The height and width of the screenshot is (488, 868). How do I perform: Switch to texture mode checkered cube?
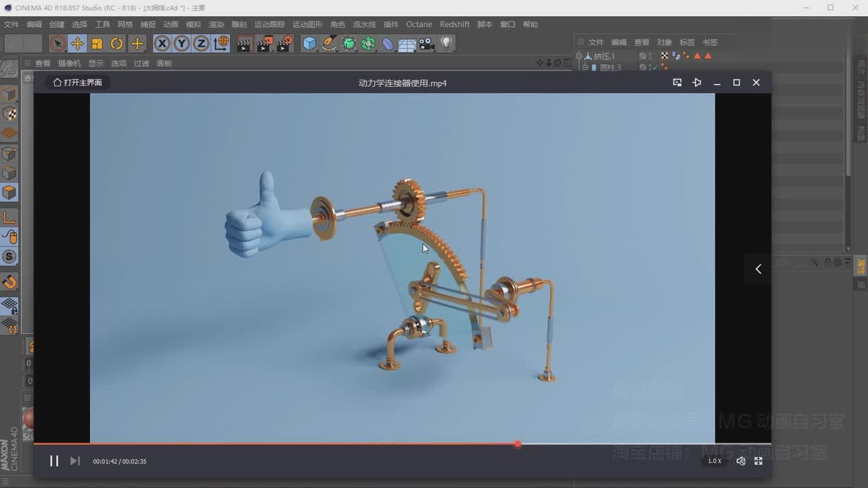pyautogui.click(x=9, y=114)
